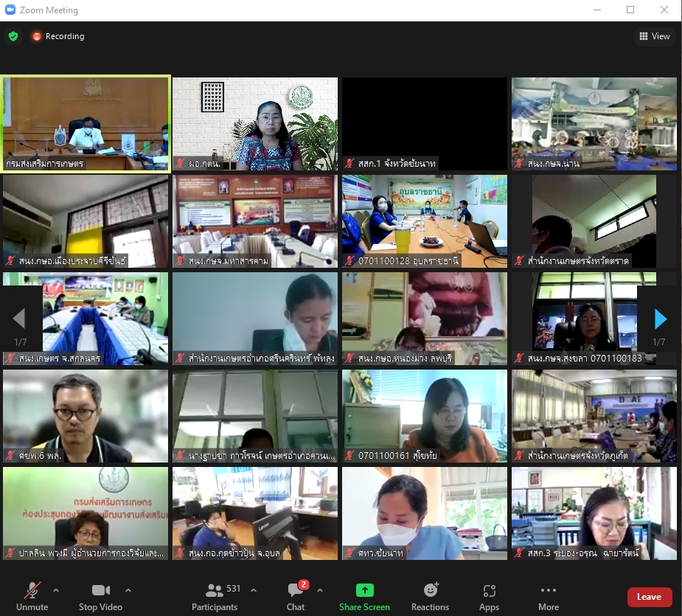682x616 pixels.
Task: Click the green encryption shield icon
Action: point(13,36)
